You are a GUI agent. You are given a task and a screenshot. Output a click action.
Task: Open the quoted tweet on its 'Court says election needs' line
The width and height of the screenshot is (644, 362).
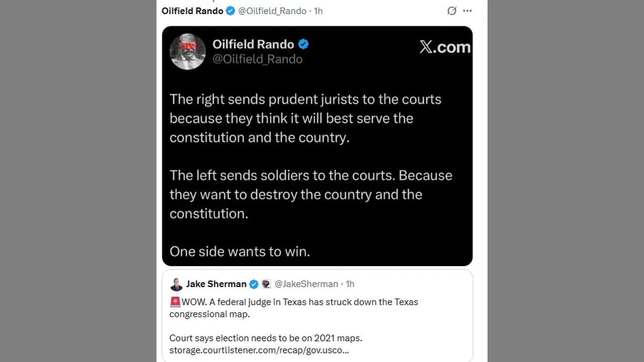[x=266, y=338]
